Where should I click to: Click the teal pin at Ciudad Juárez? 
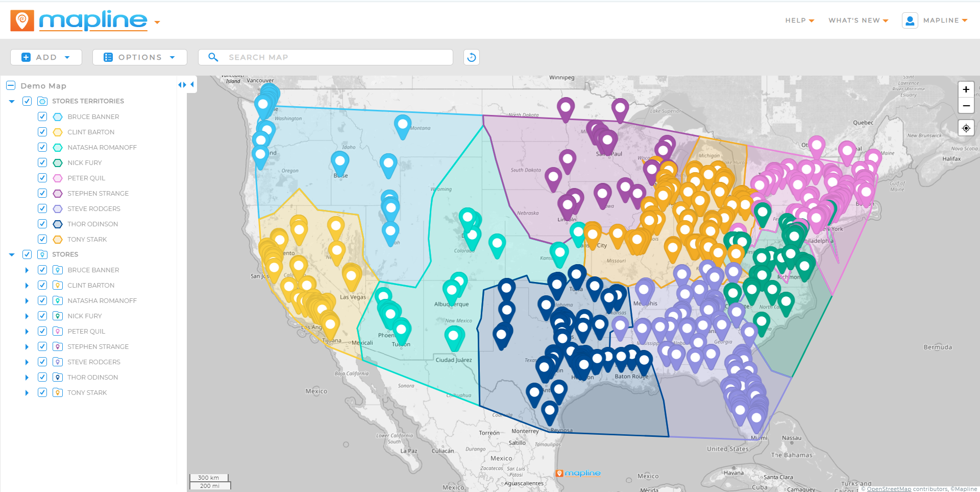pos(453,338)
